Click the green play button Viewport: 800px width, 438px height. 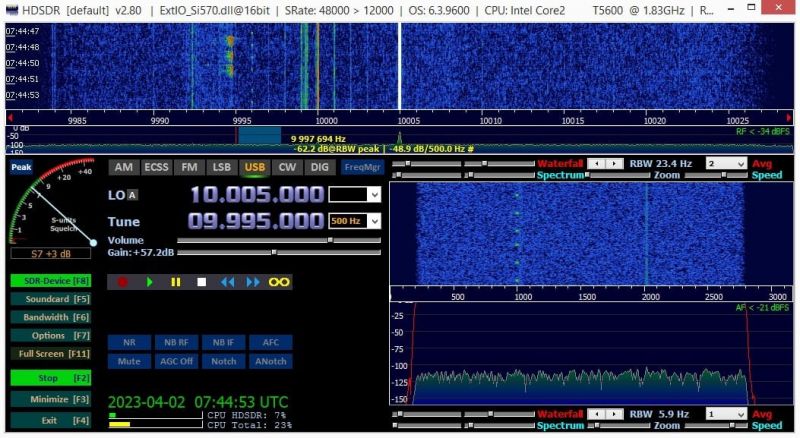149,282
